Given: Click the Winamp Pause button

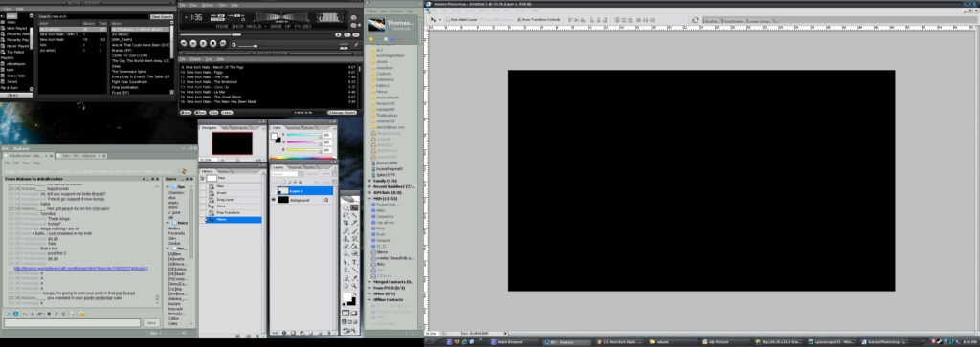Looking at the screenshot, I should pyautogui.click(x=204, y=43).
